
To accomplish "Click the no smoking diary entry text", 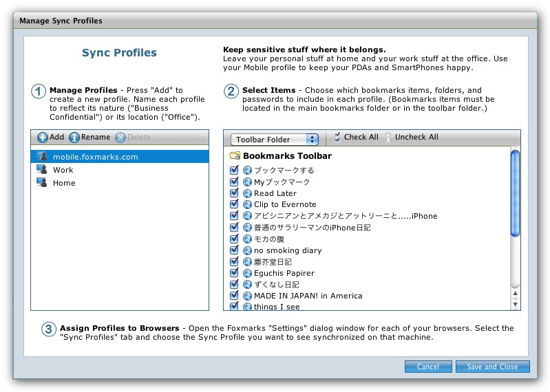I will point(288,250).
